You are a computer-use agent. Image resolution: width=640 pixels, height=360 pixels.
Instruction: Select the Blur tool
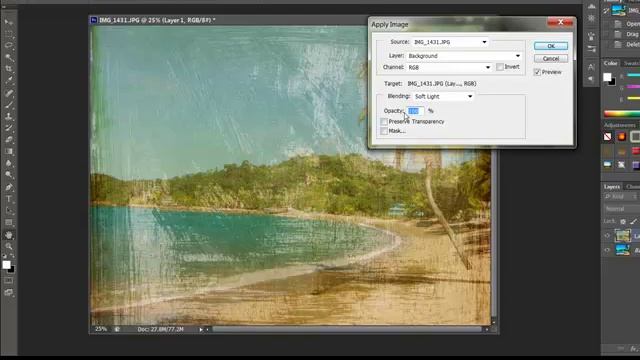coord(9,163)
